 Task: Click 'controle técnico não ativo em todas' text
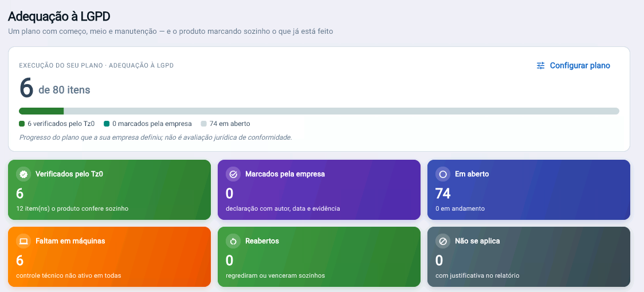[69, 275]
